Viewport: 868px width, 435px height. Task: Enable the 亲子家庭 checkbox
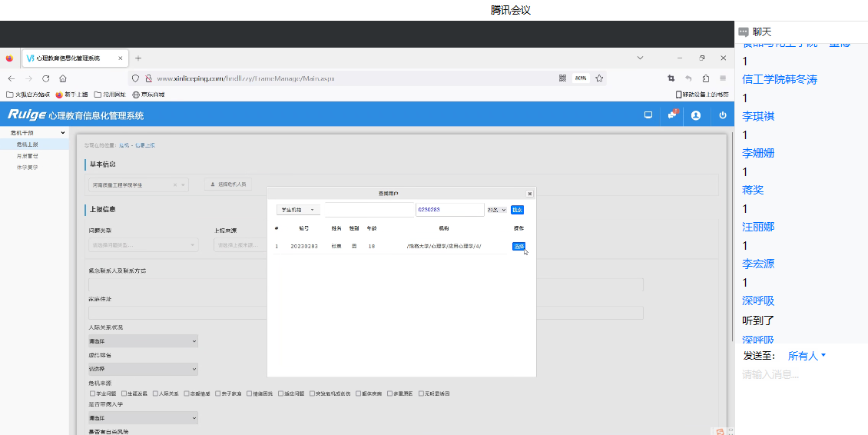[218, 393]
